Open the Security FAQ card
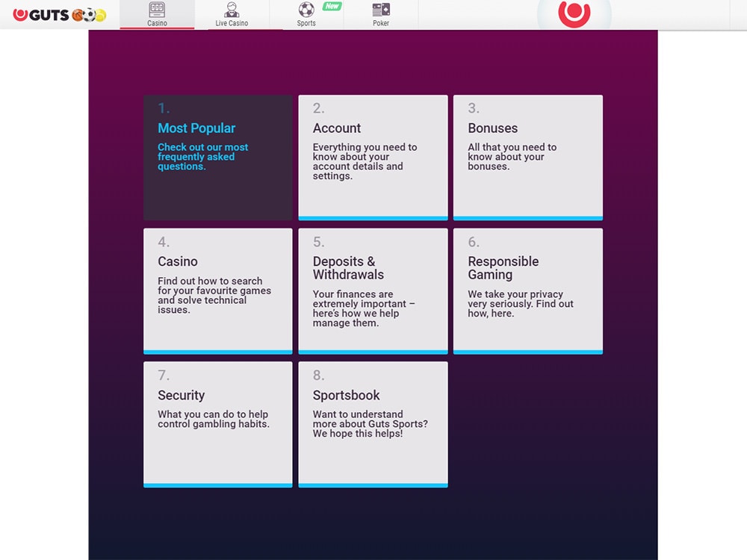This screenshot has width=747, height=560. 217,425
